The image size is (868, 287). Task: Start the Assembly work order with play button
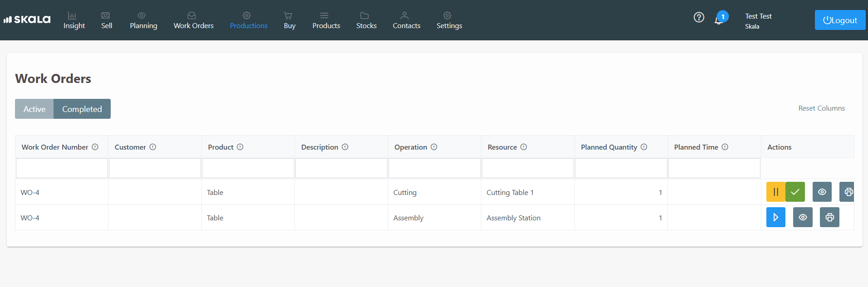click(775, 217)
